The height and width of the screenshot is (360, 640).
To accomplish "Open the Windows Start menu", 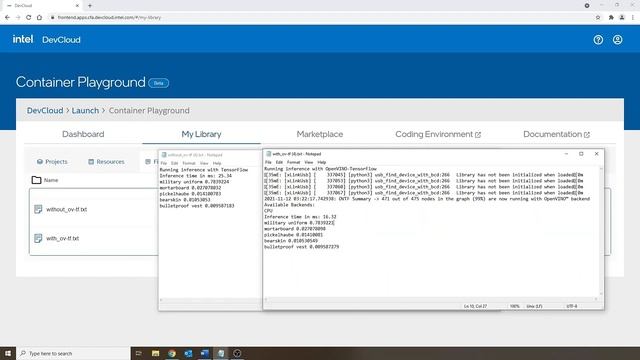I will pyautogui.click(x=8, y=353).
